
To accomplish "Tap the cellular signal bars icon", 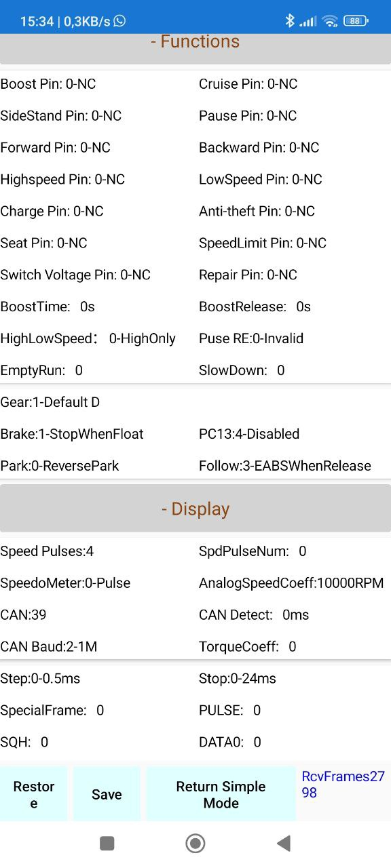I will [308, 22].
